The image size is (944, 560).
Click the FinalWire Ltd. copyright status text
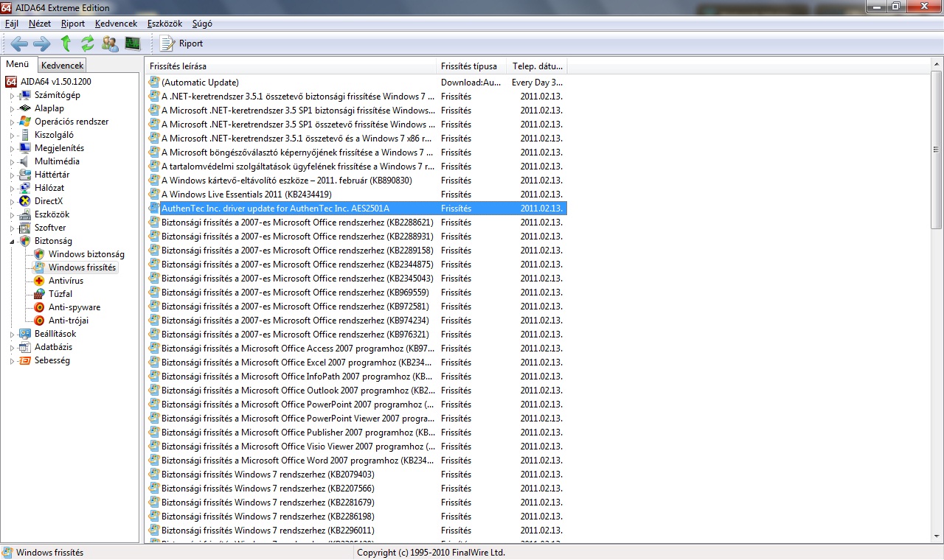pyautogui.click(x=431, y=553)
